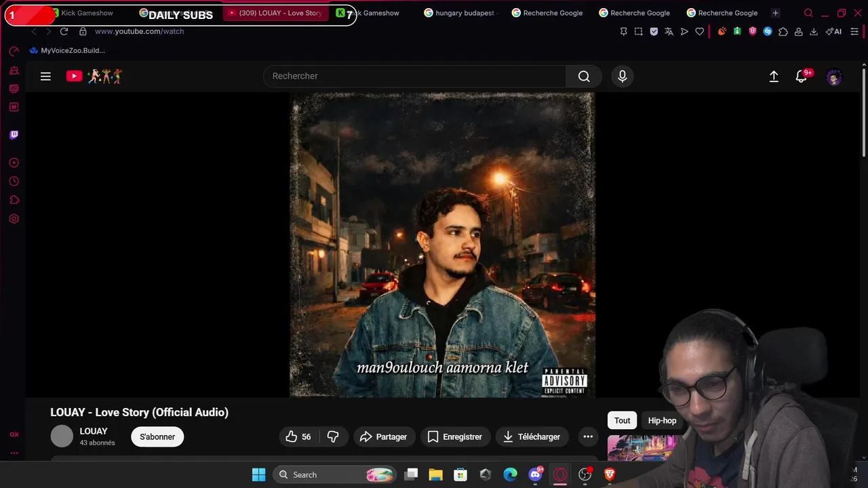Click the magnifier search button beside Rechercher

click(584, 77)
